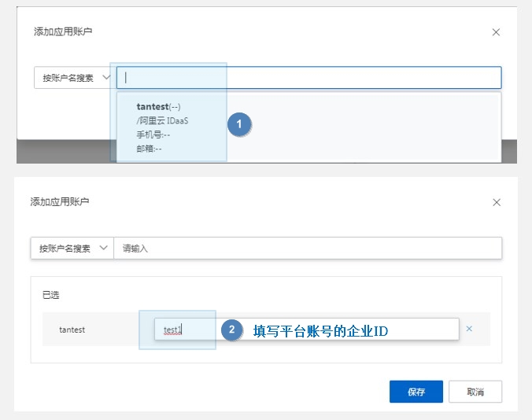Image resolution: width=532 pixels, height=420 pixels.
Task: Select the tantest name in selected row
Action: pos(72,330)
